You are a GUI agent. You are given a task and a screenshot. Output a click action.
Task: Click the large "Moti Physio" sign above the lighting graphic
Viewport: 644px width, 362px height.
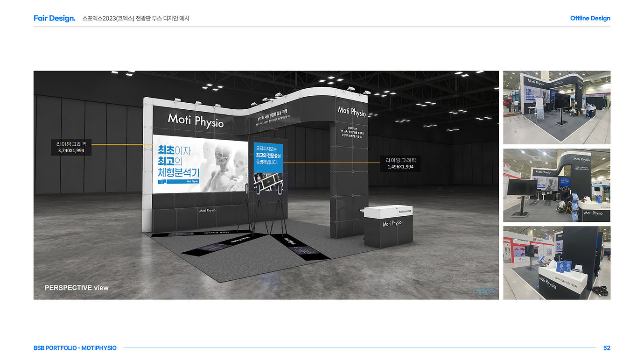[196, 120]
